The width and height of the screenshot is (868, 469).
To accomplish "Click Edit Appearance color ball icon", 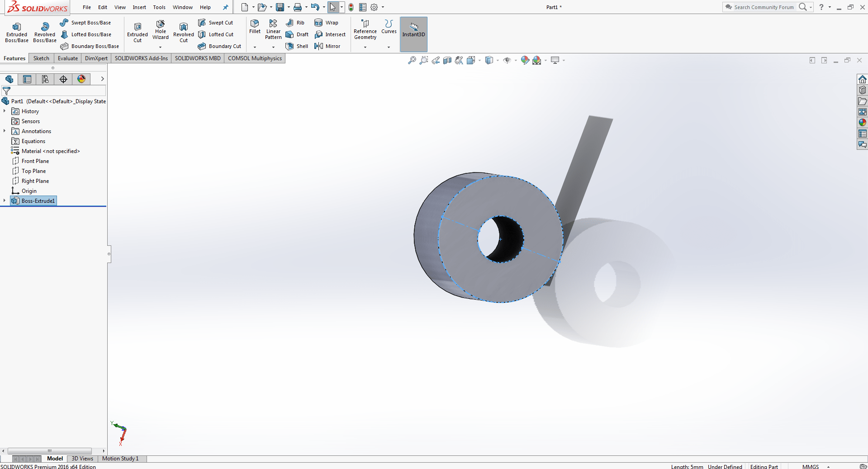I will tap(525, 60).
